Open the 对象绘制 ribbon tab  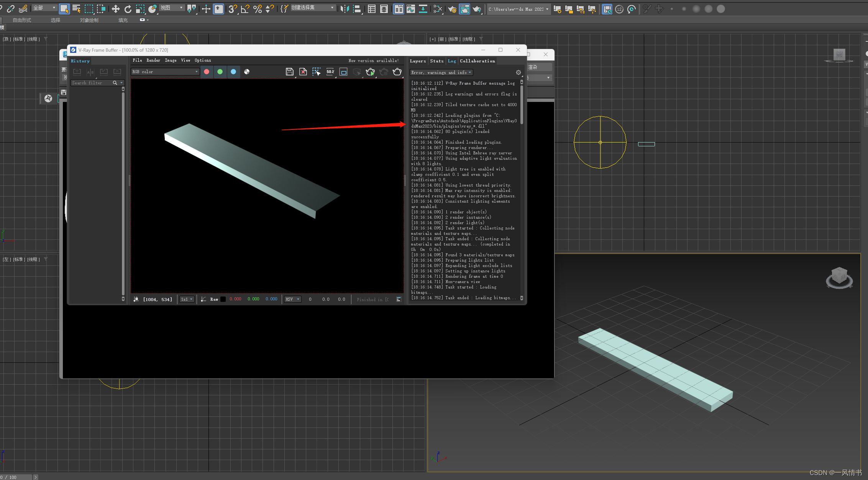(x=89, y=20)
